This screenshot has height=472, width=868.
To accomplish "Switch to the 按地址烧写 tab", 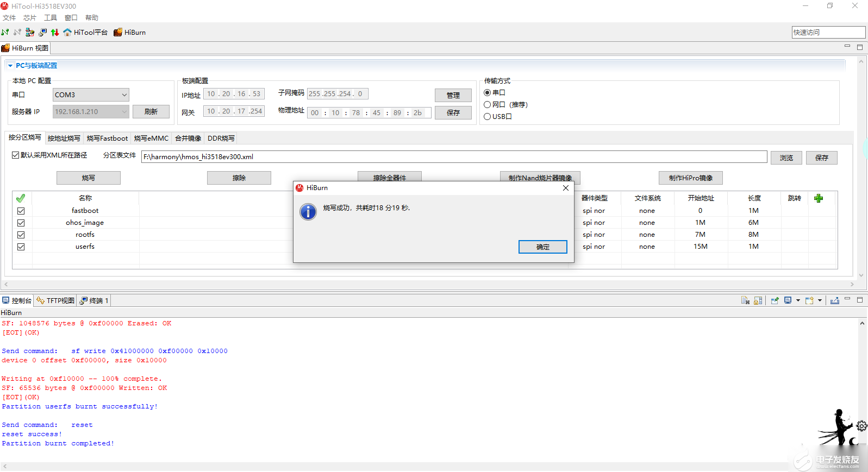I will point(64,139).
